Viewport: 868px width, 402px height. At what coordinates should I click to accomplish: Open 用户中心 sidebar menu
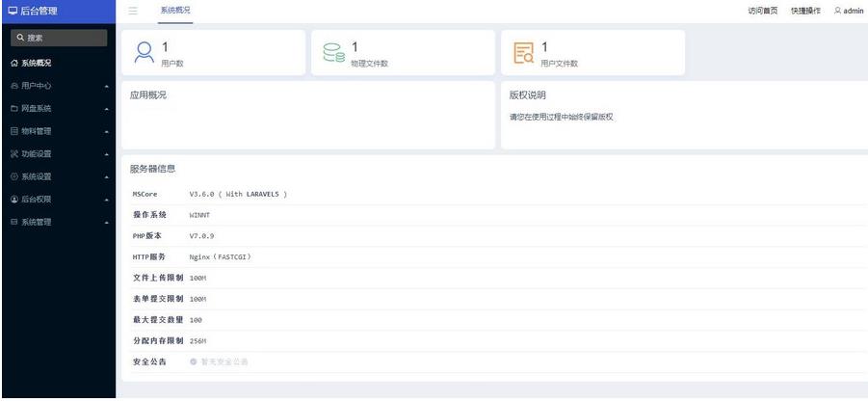[x=58, y=86]
